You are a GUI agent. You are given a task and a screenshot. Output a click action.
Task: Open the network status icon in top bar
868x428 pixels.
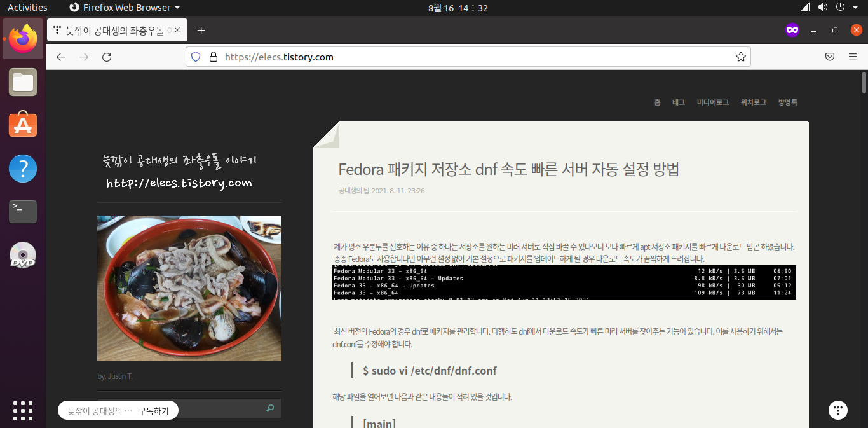[x=805, y=8]
